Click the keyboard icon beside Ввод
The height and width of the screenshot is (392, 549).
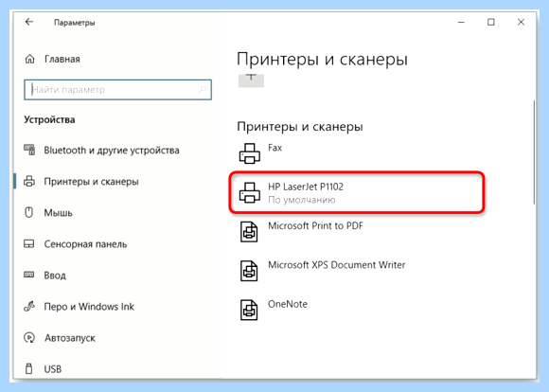(x=29, y=275)
